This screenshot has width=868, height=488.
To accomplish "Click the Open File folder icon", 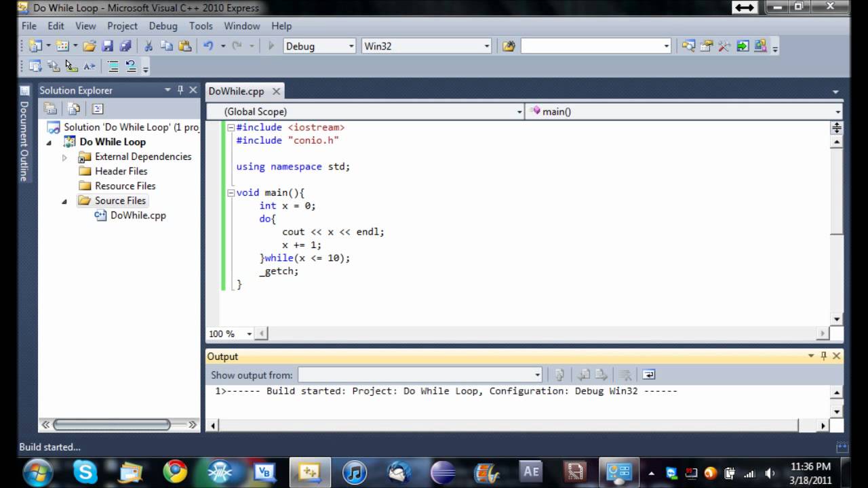I will 90,46.
